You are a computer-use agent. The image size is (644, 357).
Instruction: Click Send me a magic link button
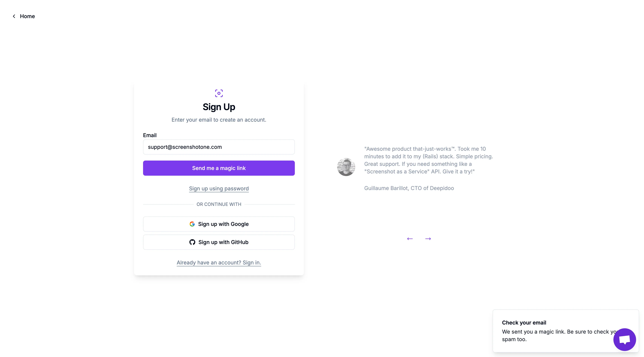219,168
